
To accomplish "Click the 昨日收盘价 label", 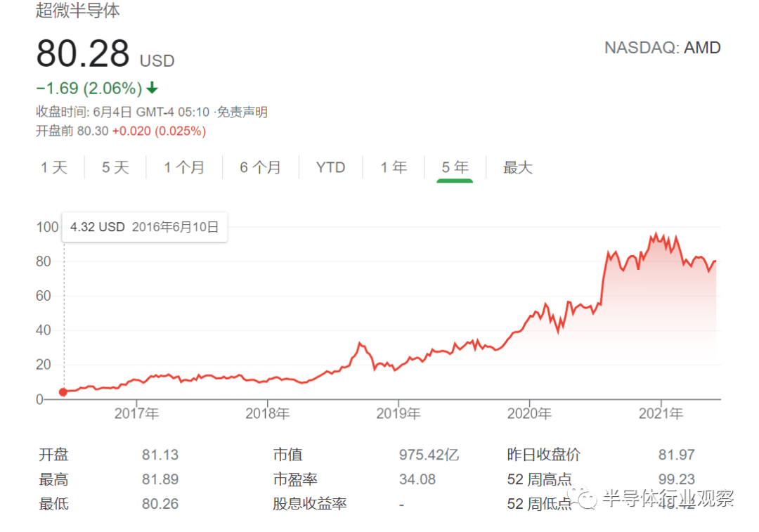I will coord(543,455).
